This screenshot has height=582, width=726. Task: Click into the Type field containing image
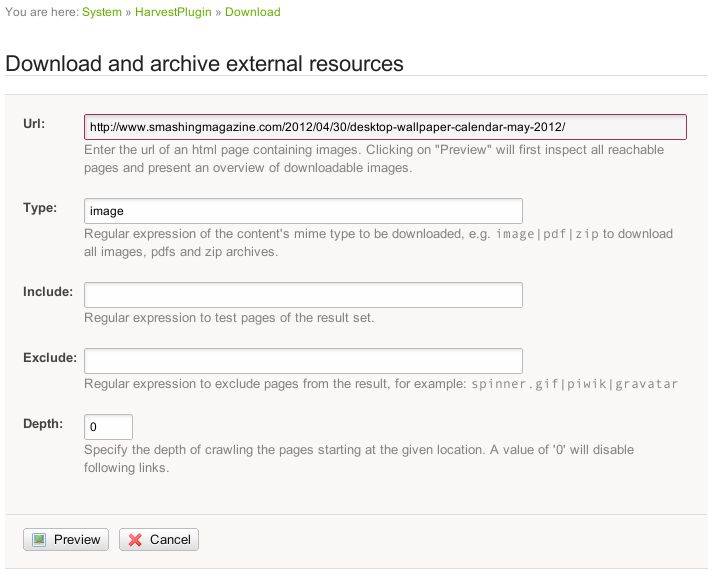[x=303, y=211]
